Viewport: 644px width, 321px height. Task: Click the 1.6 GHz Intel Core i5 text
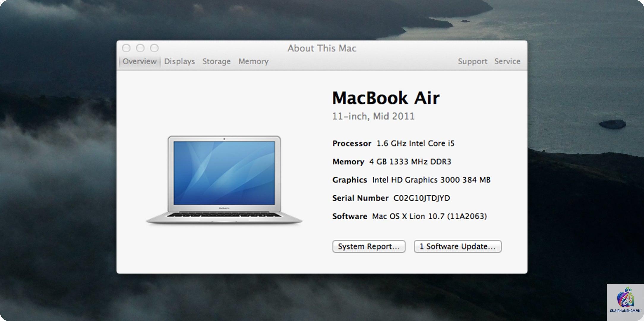pos(415,144)
